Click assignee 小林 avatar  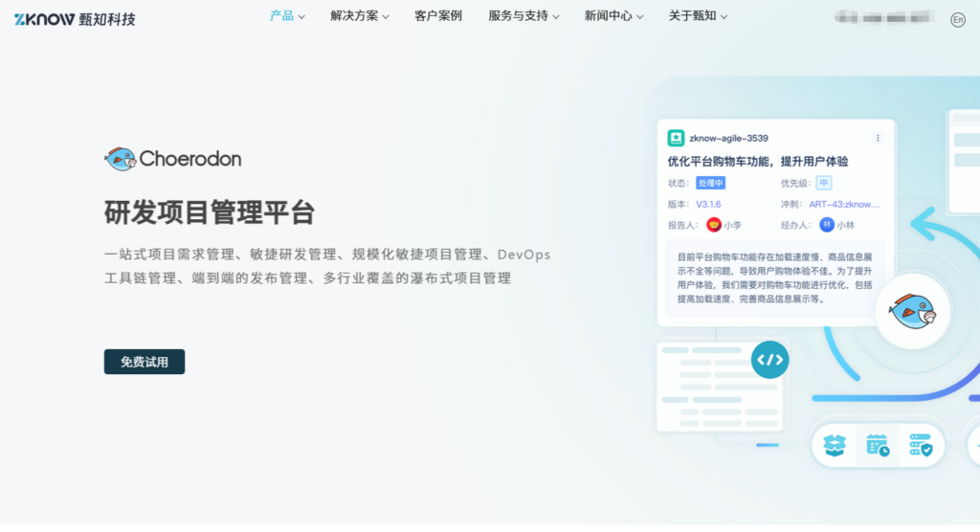coord(826,225)
